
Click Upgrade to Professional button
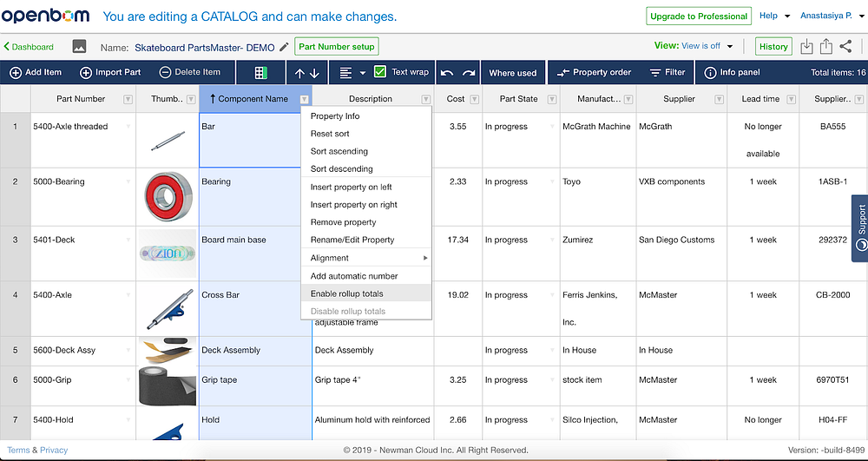[699, 16]
